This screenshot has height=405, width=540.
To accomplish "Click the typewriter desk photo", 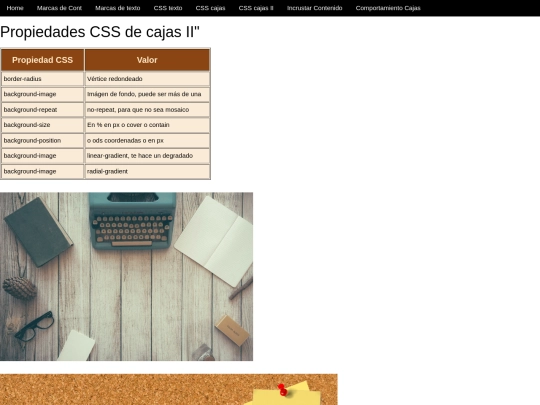I will (126, 277).
